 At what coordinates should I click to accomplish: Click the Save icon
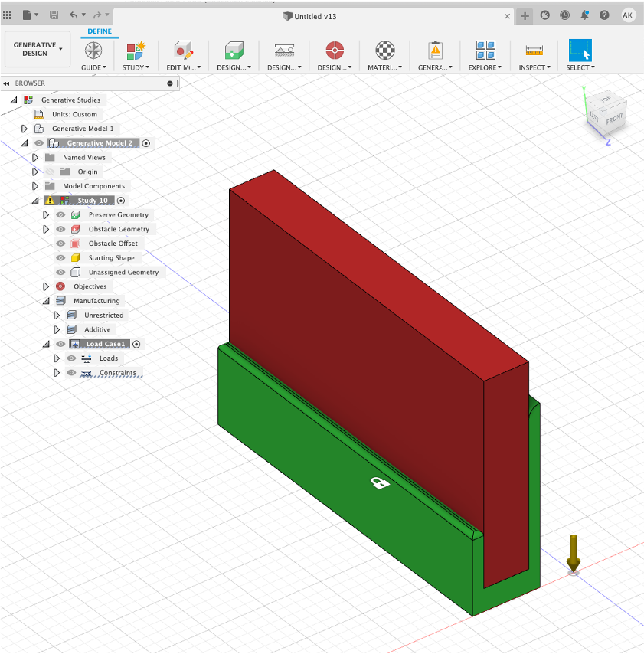point(54,15)
